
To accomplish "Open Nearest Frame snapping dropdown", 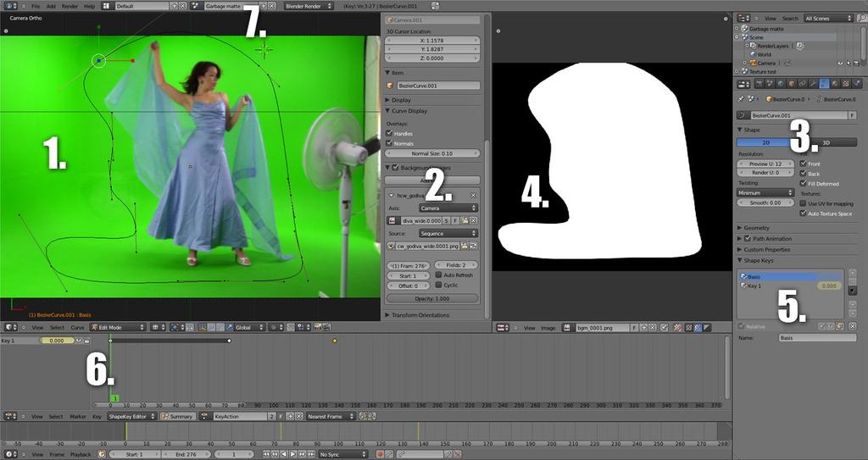I will pyautogui.click(x=331, y=416).
